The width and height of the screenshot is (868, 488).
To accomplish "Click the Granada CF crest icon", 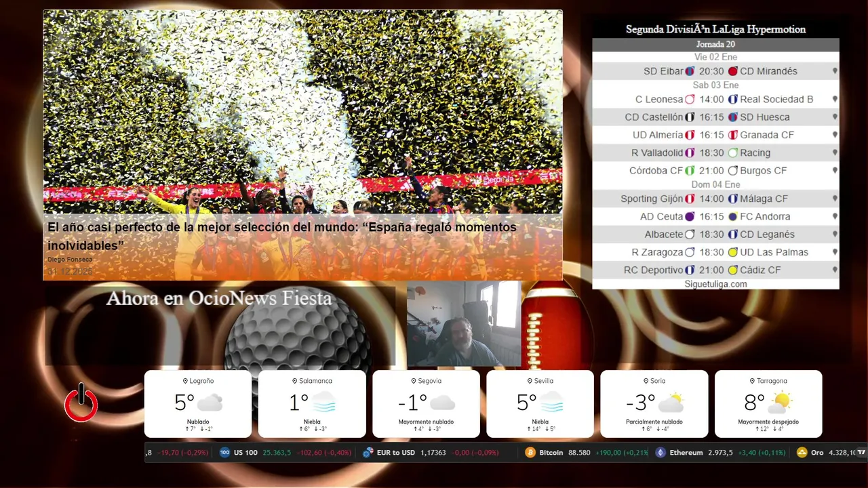I will point(733,135).
